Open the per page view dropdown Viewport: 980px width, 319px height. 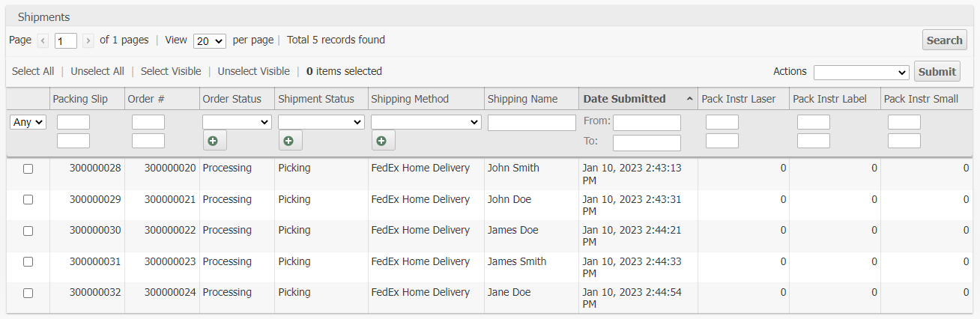pyautogui.click(x=209, y=41)
